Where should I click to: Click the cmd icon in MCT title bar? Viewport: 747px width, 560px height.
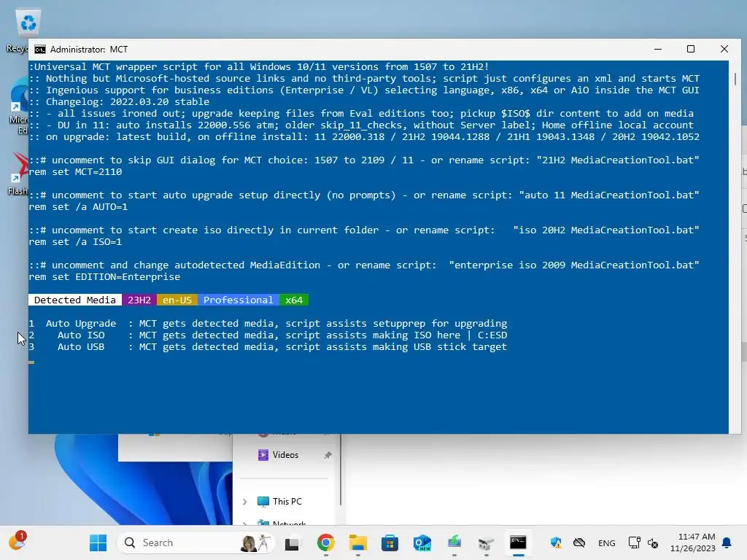[x=40, y=50]
